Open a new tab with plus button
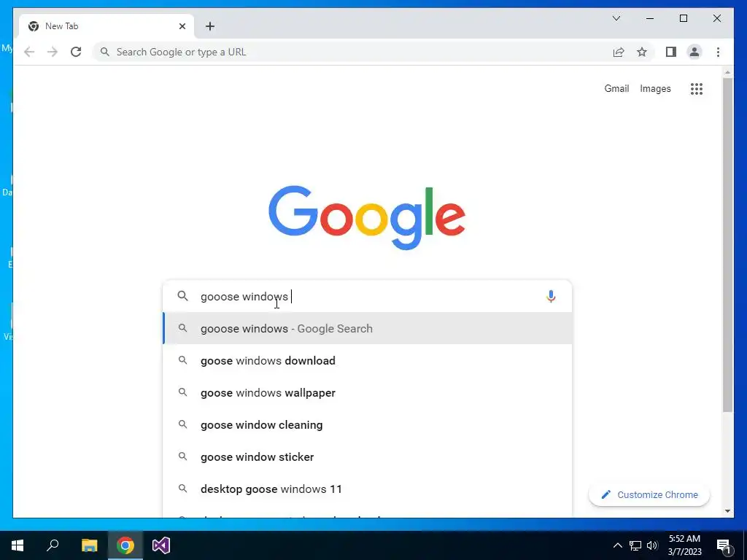Viewport: 747px width, 560px height. pyautogui.click(x=210, y=26)
